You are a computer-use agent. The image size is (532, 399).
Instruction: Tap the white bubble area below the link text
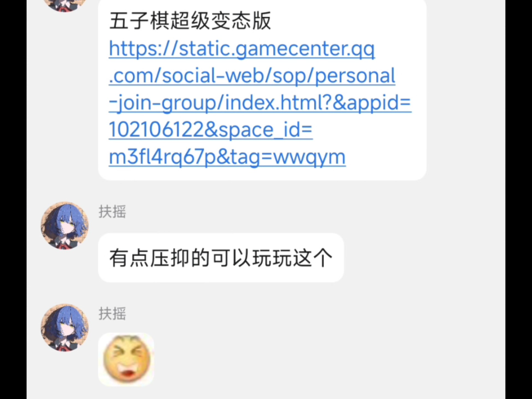(262, 174)
